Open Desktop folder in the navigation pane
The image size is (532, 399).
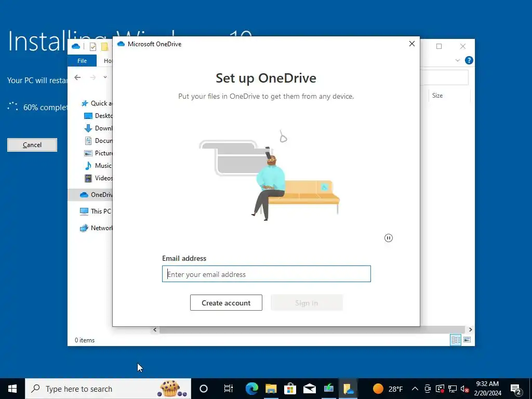coord(98,116)
